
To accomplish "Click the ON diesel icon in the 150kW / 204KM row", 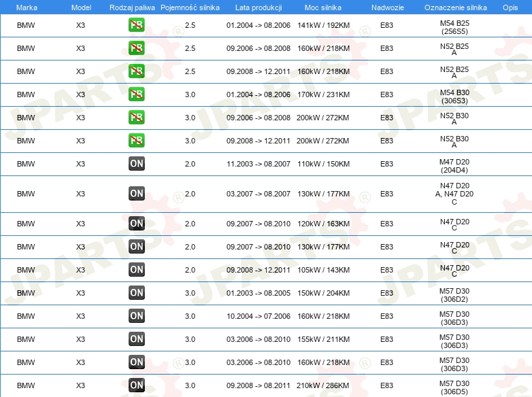I will click(x=136, y=292).
